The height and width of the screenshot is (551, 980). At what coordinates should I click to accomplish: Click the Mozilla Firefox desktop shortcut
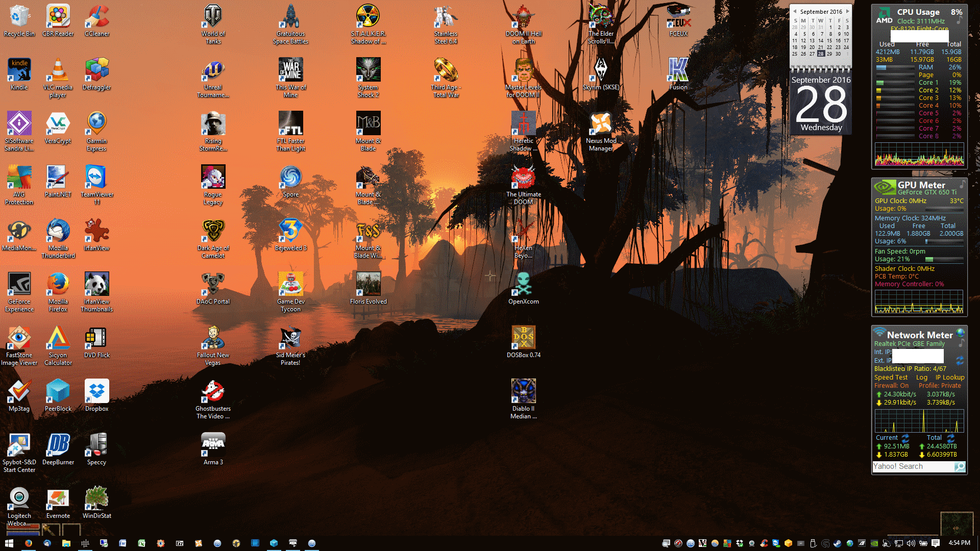pos(58,292)
